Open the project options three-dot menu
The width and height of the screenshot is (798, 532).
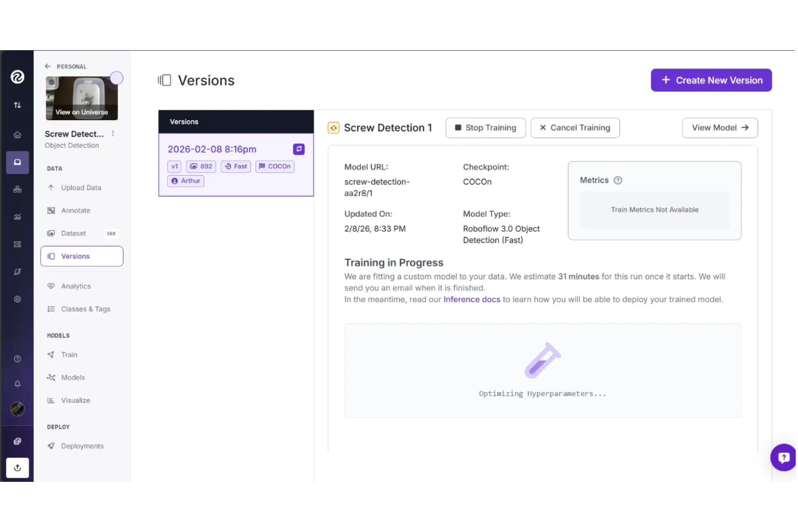pyautogui.click(x=113, y=133)
